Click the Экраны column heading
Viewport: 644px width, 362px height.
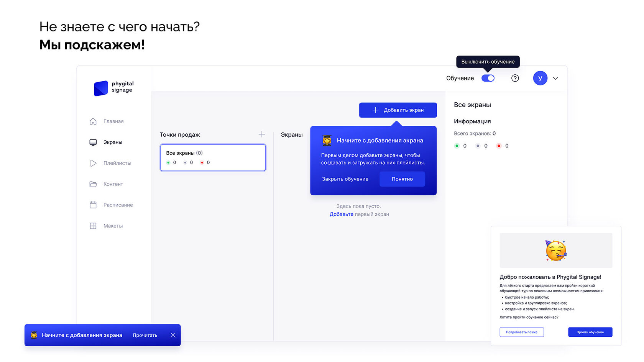click(x=292, y=134)
